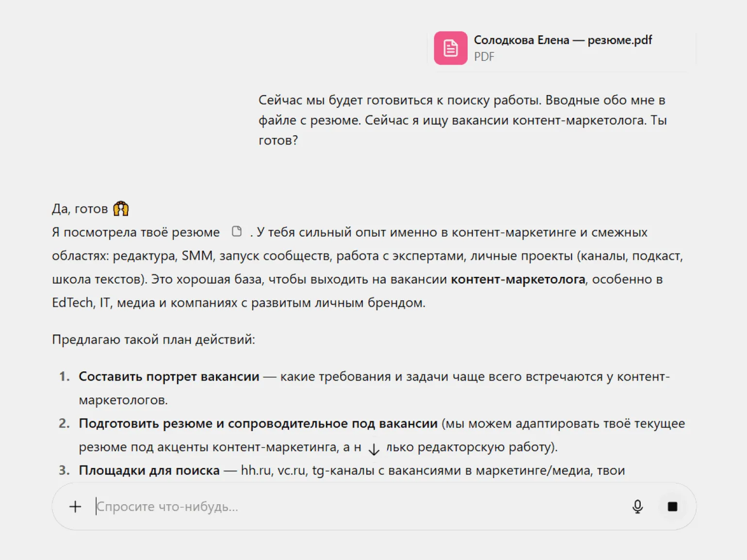Viewport: 747px width, 560px height.
Task: Click the word EdTech in the reply
Action: pos(72,303)
